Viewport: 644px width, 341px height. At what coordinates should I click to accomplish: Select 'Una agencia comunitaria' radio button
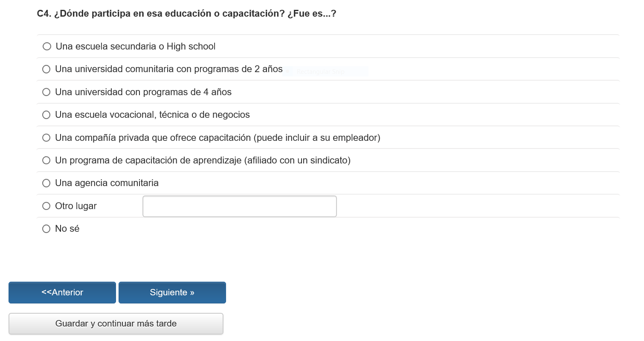pyautogui.click(x=46, y=183)
